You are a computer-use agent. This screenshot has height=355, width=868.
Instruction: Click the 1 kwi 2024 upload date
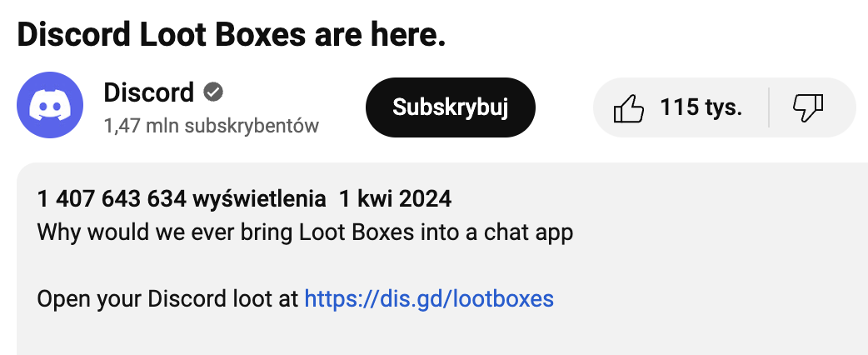395,199
